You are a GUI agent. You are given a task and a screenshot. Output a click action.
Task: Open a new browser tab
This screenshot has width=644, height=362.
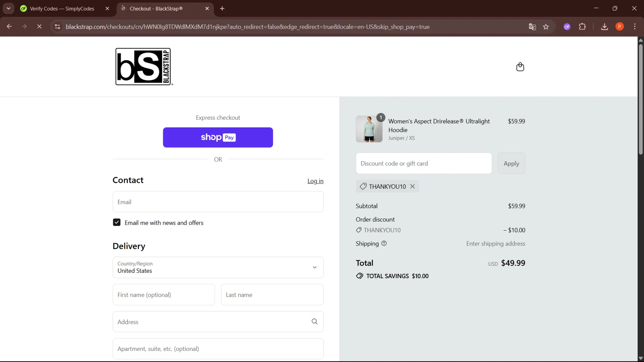click(222, 9)
